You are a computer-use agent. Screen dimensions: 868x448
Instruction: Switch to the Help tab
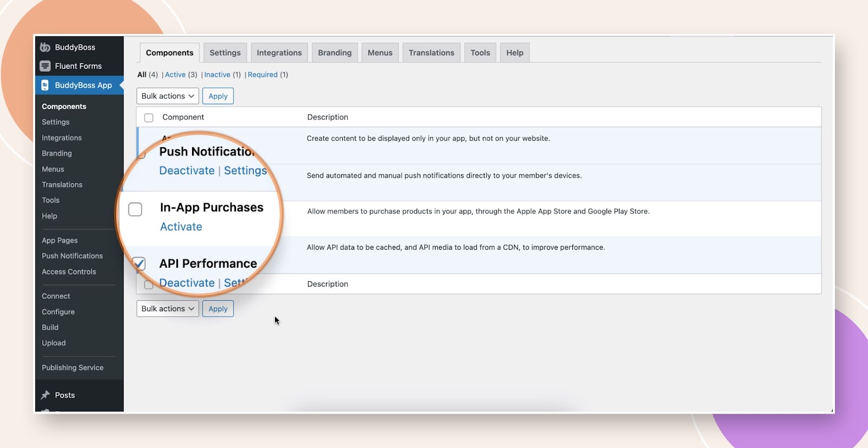[515, 53]
